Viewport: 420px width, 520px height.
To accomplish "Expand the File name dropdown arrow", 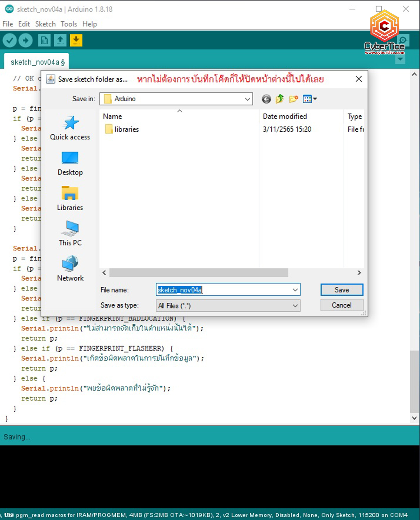I will 295,290.
